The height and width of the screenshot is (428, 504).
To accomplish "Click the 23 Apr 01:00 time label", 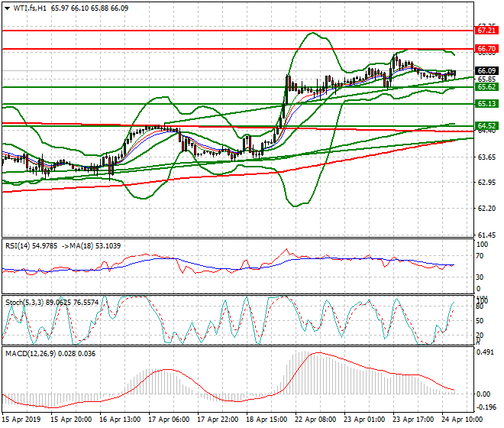I will click(364, 420).
